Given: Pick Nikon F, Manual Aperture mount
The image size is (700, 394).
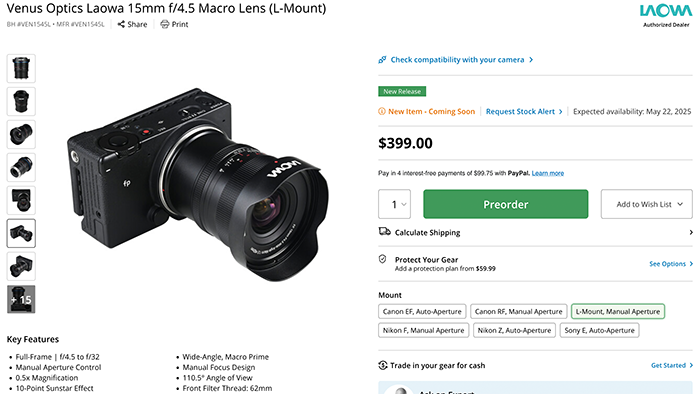Looking at the screenshot, I should [x=423, y=330].
